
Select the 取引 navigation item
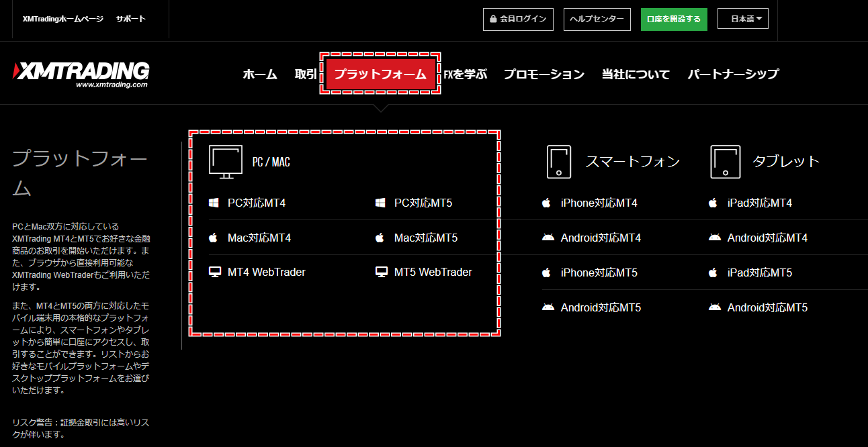click(x=306, y=74)
